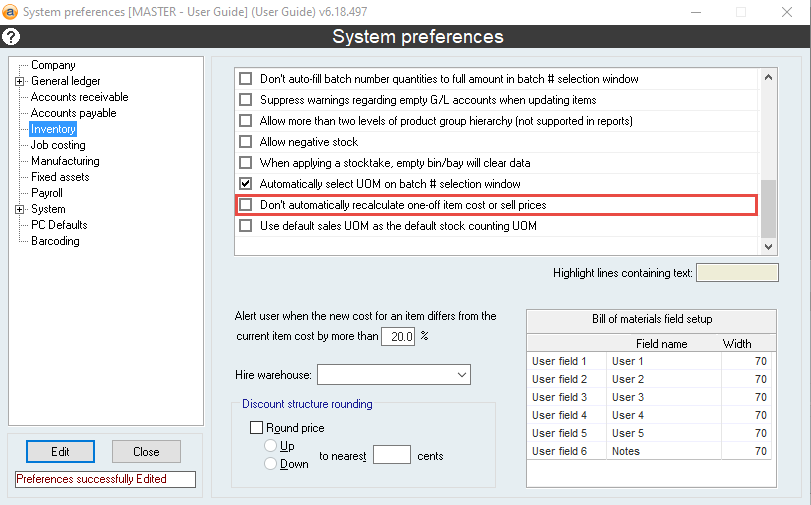Select General ledger label in tree
The width and height of the screenshot is (811, 505).
tap(66, 81)
